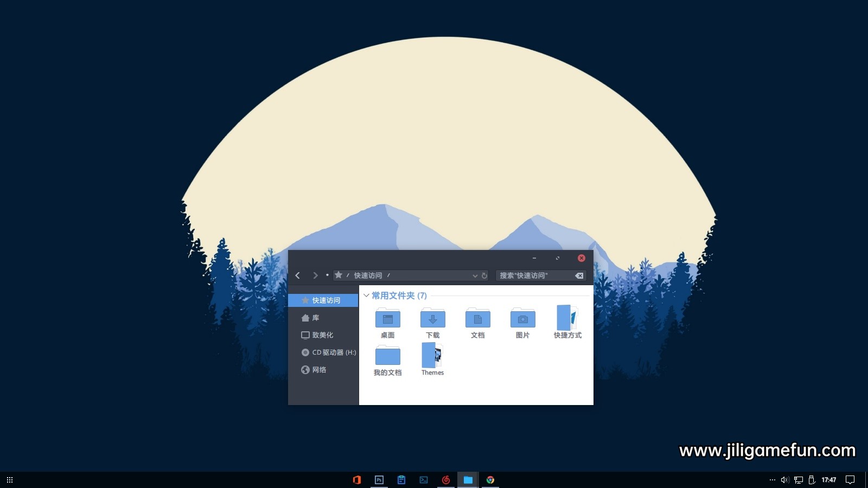Show hidden tray icons (three dots)

point(773,480)
